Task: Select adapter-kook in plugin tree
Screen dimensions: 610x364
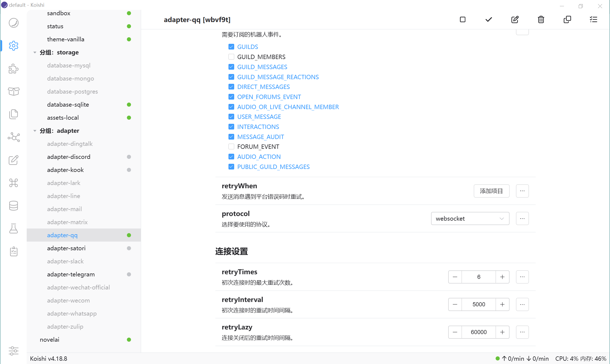Action: point(84,170)
